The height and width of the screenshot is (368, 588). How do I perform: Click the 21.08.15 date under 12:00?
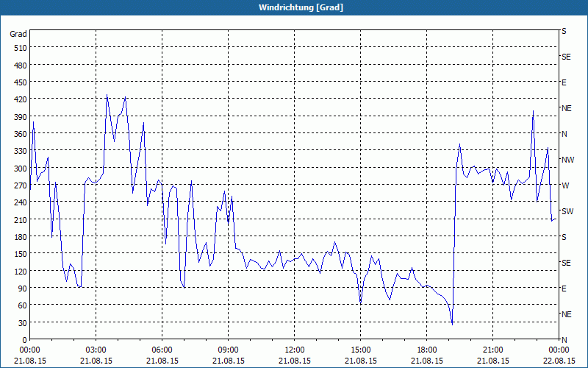point(295,361)
